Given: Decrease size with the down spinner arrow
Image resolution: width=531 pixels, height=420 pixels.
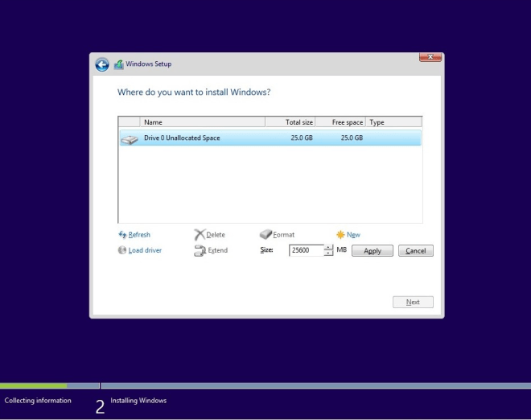Looking at the screenshot, I should pyautogui.click(x=328, y=253).
